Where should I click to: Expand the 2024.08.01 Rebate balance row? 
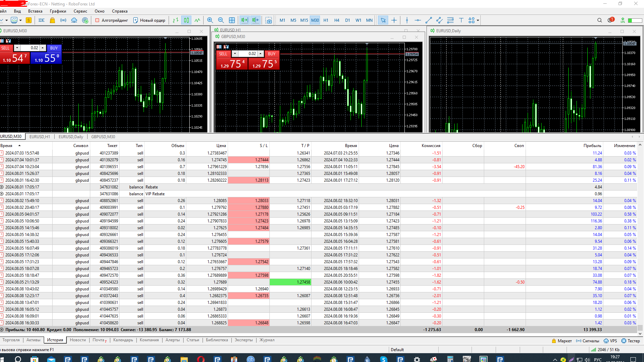pos(2,187)
